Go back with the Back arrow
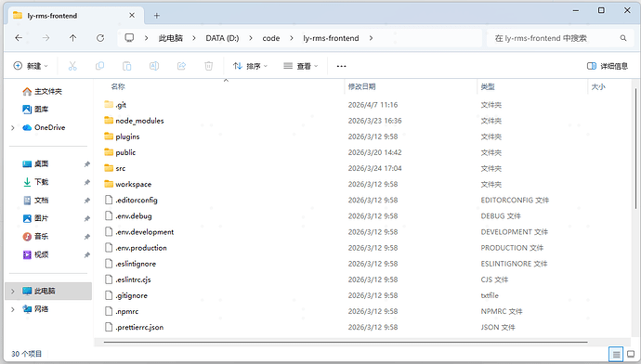This screenshot has width=641, height=364. (x=19, y=38)
